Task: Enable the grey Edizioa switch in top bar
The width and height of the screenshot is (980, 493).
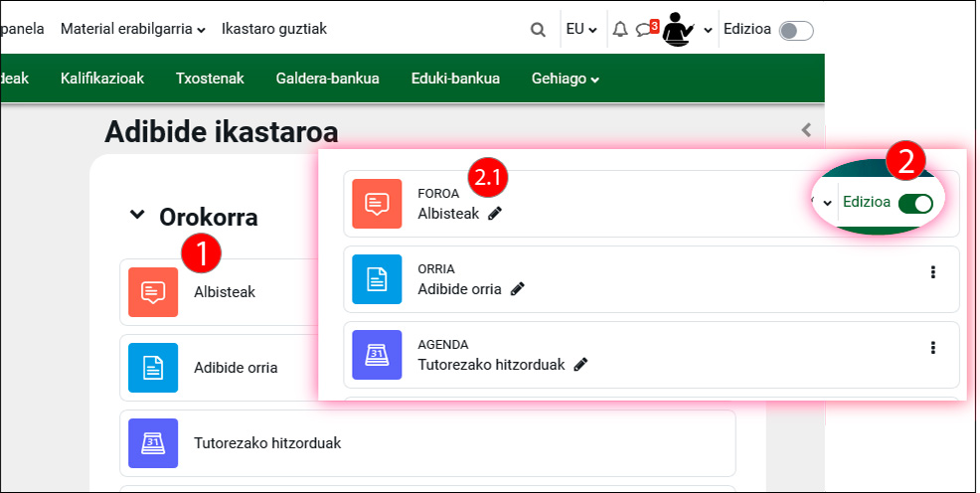Action: (796, 30)
